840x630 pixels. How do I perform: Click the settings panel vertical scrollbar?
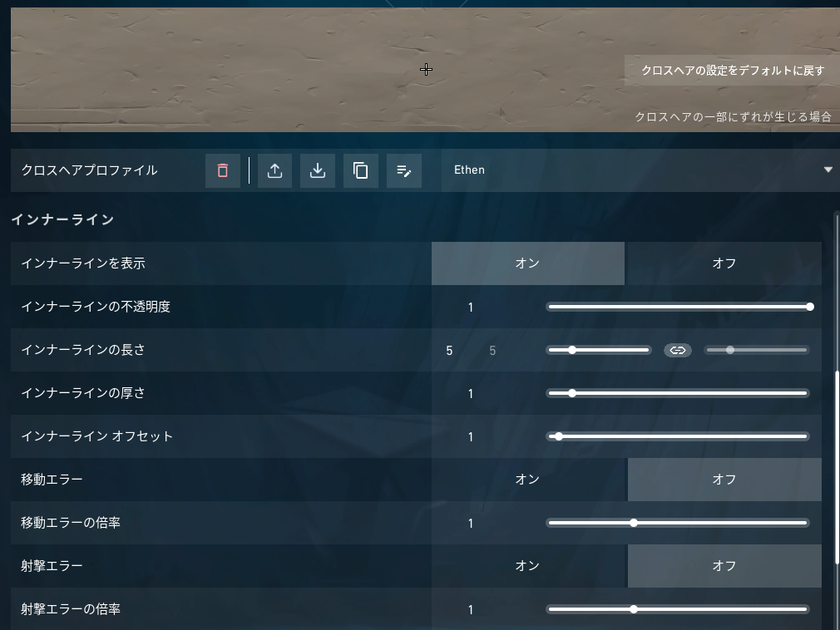(837, 465)
